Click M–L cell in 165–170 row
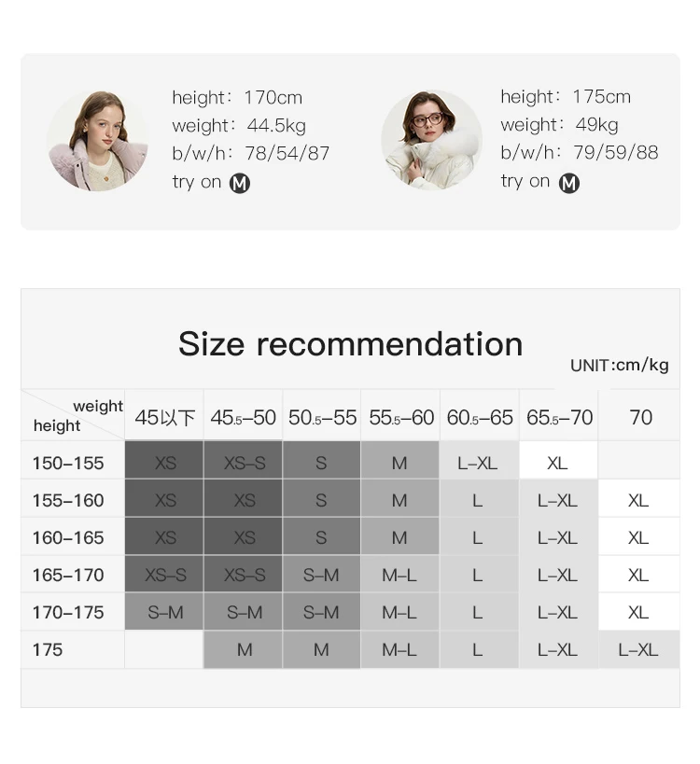This screenshot has height=764, width=700. (399, 575)
